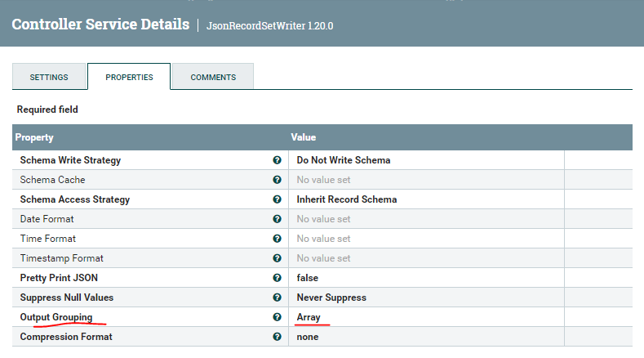644x358 pixels.
Task: Click help icon for Compression Format
Action: click(x=278, y=337)
